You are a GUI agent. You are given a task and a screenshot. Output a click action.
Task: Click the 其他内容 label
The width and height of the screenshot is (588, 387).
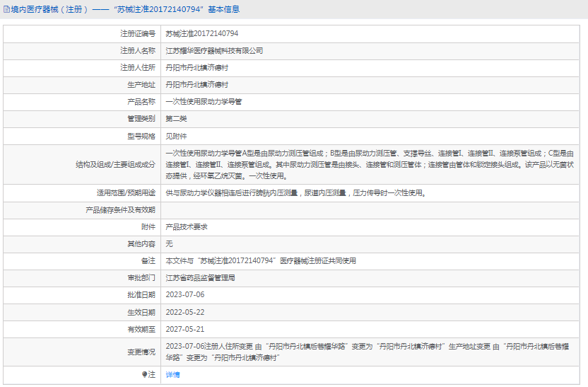pos(141,243)
